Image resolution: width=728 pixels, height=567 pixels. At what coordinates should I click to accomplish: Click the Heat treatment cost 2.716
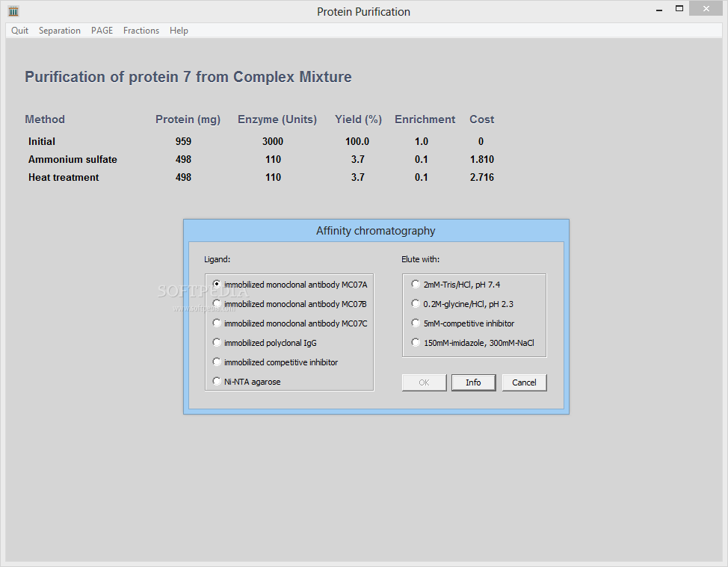[482, 177]
